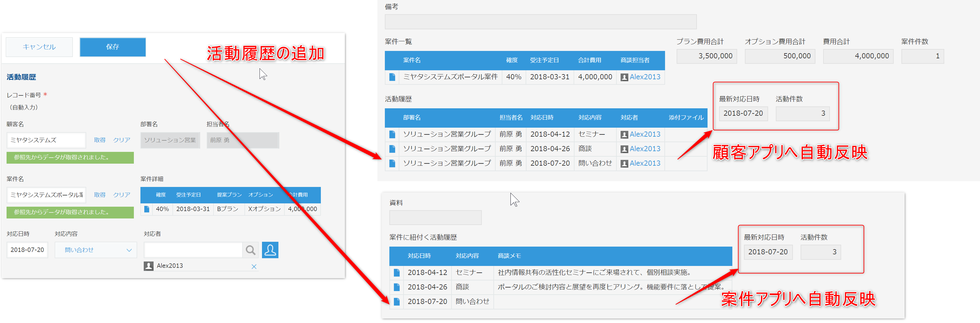
Task: Click 活動件数 value 3 in 案件 app
Action: click(820, 252)
